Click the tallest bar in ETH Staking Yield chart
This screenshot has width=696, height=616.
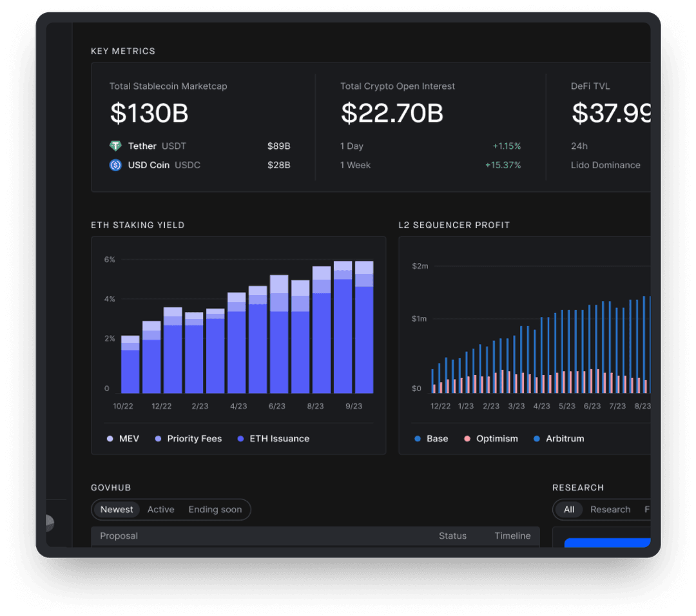click(342, 322)
